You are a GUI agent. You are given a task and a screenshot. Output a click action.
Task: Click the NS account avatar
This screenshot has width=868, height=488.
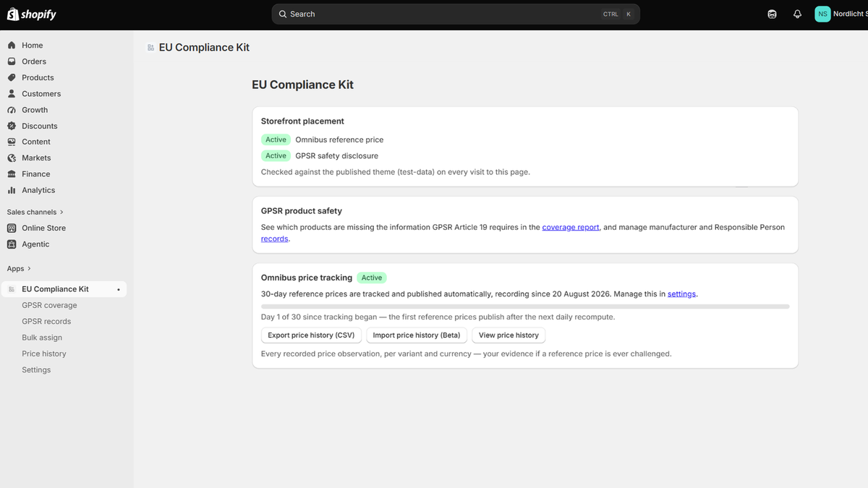822,14
